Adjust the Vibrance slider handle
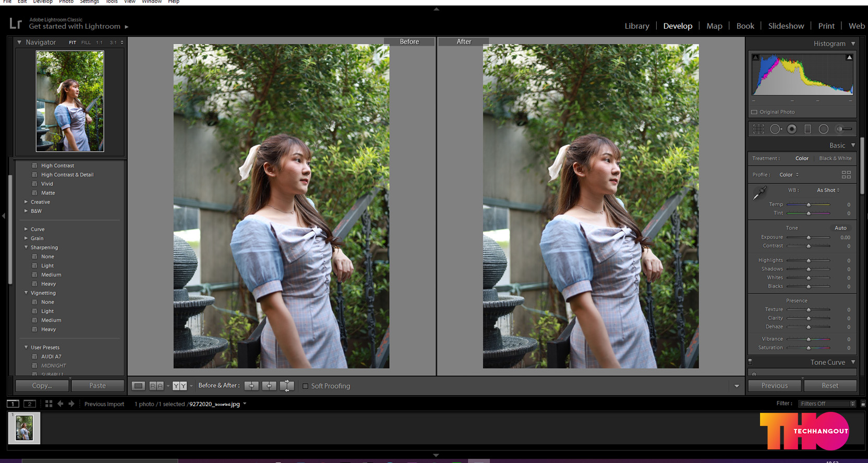Viewport: 868px width, 463px height. [809, 339]
